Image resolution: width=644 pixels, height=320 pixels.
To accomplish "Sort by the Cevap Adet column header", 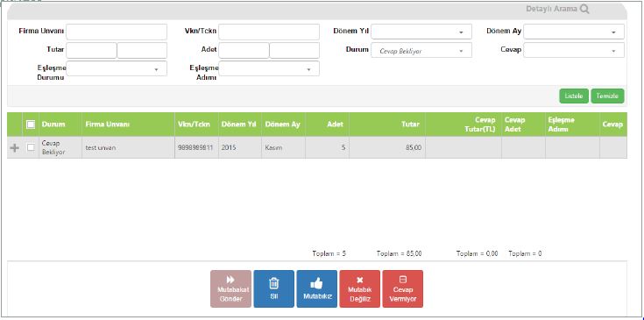I will pyautogui.click(x=523, y=124).
